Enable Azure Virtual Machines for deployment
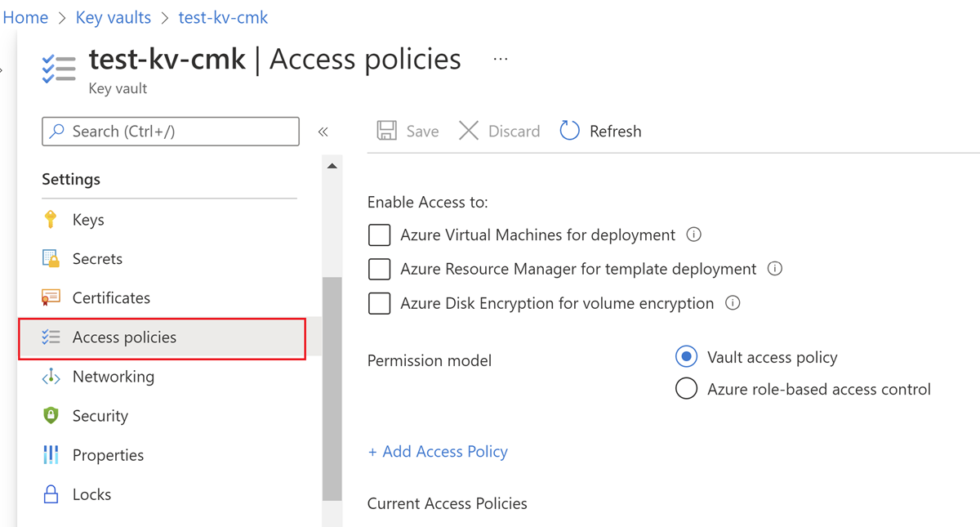 (379, 234)
